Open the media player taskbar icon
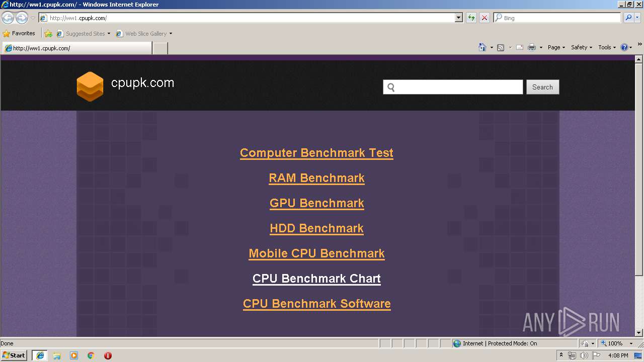The width and height of the screenshot is (644, 362). 74,355
